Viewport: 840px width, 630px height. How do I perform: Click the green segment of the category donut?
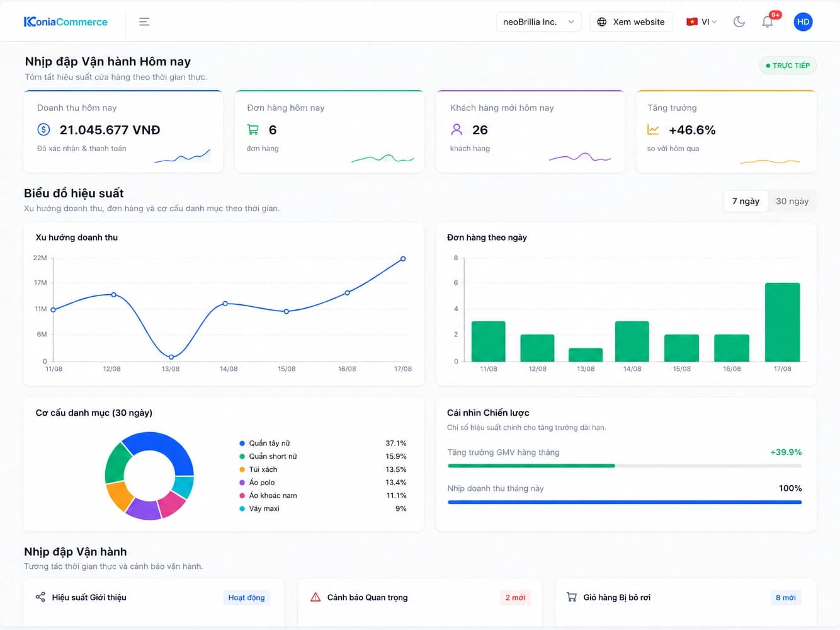[x=117, y=463]
